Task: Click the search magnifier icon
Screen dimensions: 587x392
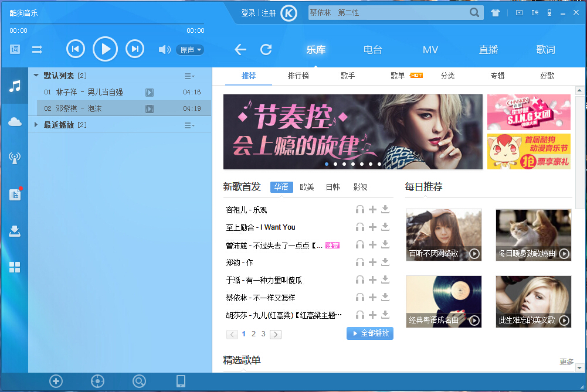Action: click(474, 13)
